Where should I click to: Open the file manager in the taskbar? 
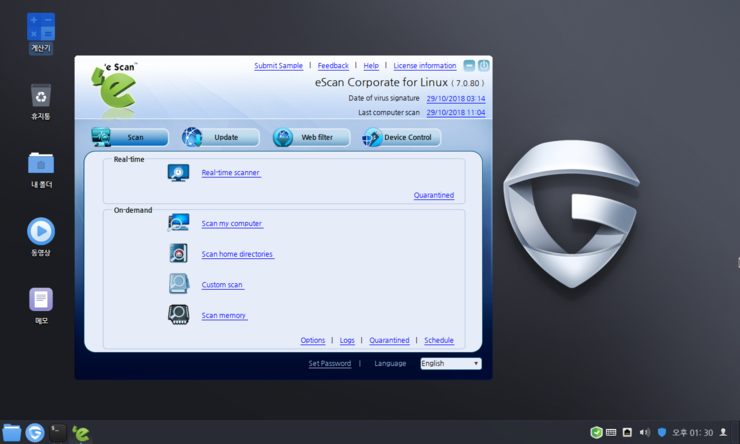pos(12,433)
